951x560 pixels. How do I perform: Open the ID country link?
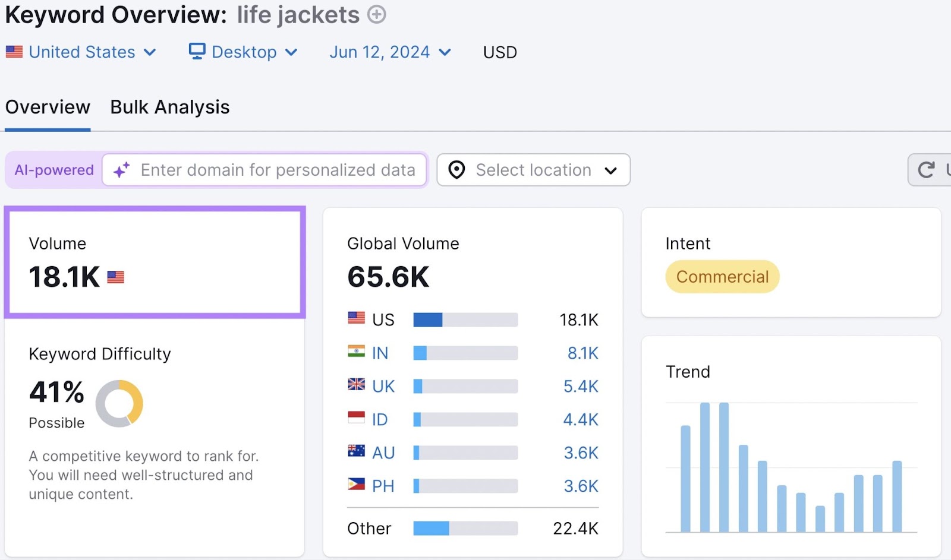[x=380, y=420]
